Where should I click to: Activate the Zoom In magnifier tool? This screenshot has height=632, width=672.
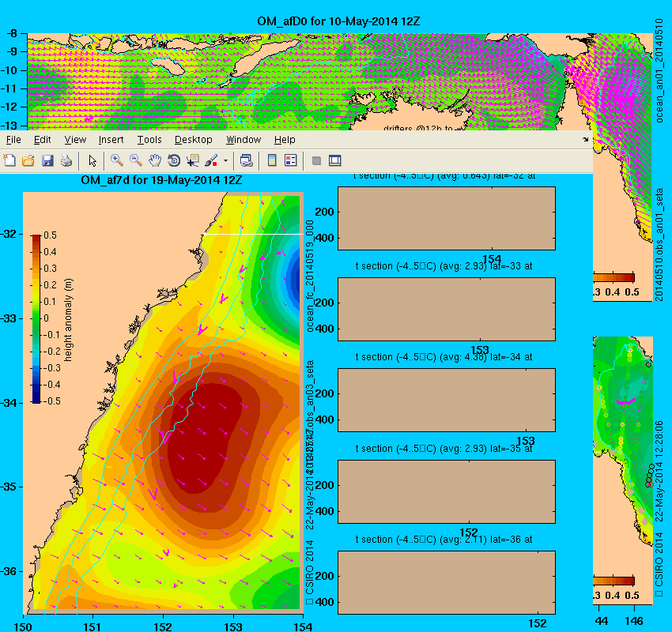tap(116, 160)
